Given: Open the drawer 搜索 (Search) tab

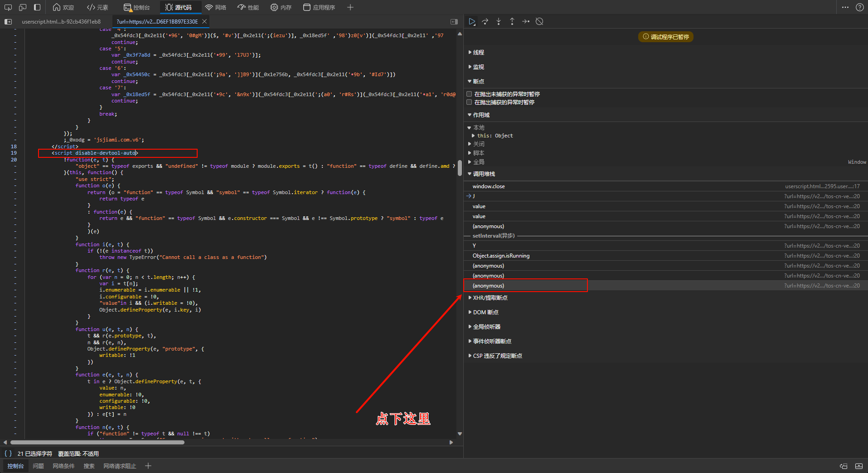Looking at the screenshot, I should tap(89, 466).
